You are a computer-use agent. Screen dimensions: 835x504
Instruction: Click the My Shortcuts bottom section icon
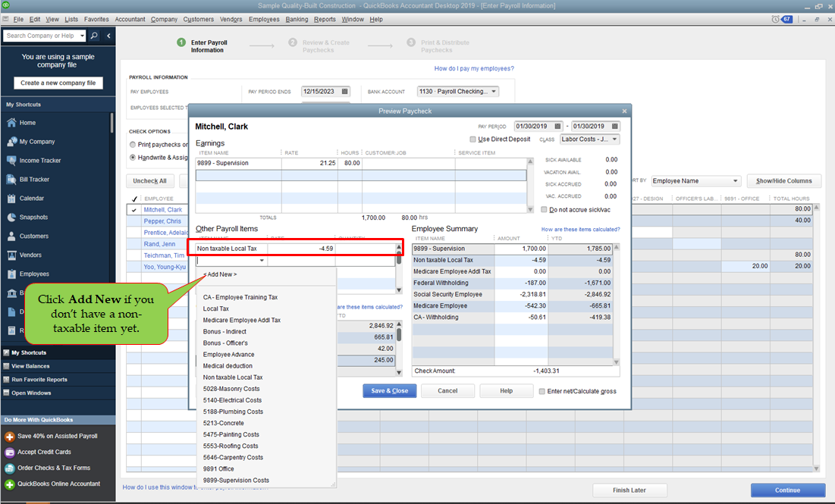pyautogui.click(x=6, y=352)
